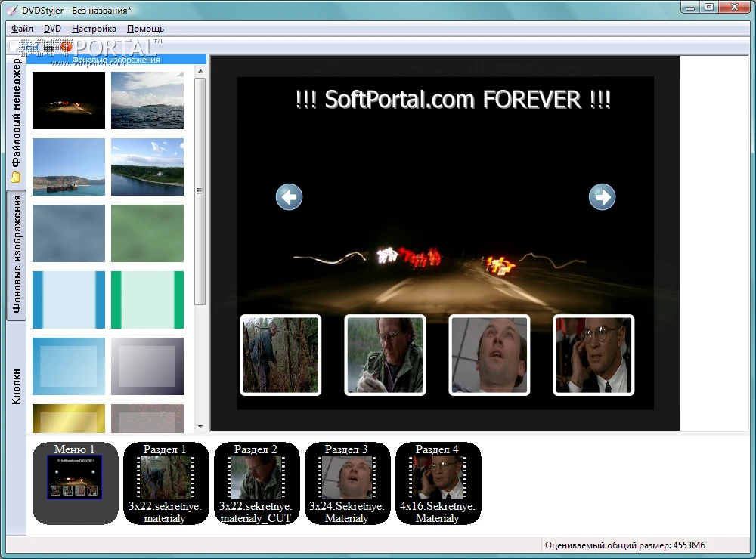The height and width of the screenshot is (559, 756).
Task: Switch to the Файловый менеджер side tab
Action: (16, 121)
